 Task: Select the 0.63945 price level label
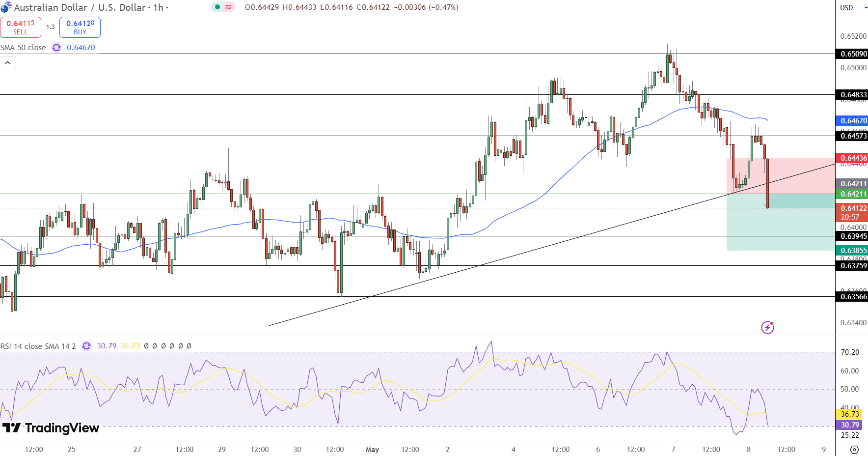click(852, 236)
